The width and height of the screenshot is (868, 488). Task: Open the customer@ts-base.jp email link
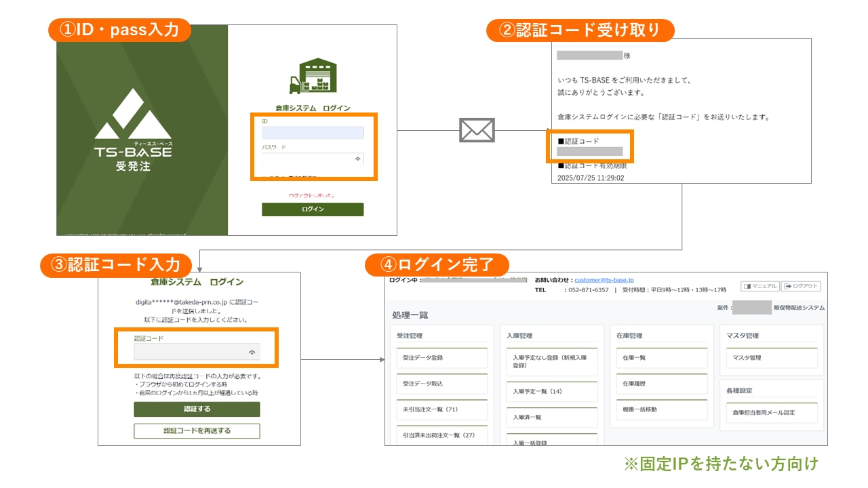[x=604, y=279]
